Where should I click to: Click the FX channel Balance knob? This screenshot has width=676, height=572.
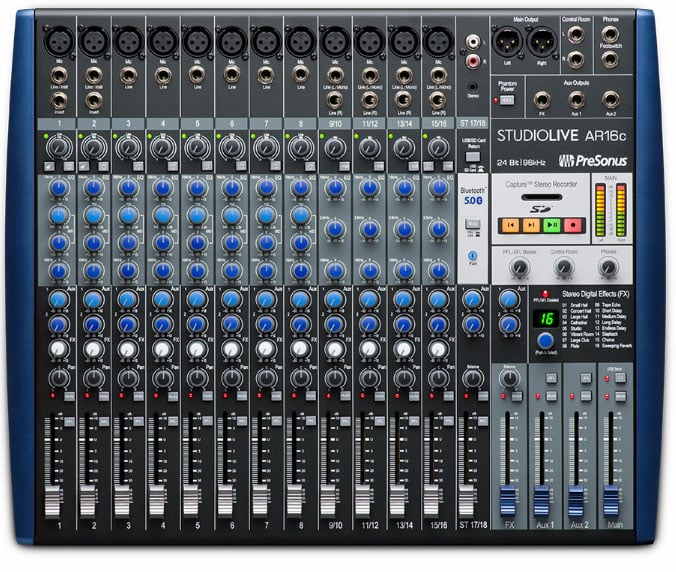[x=509, y=378]
